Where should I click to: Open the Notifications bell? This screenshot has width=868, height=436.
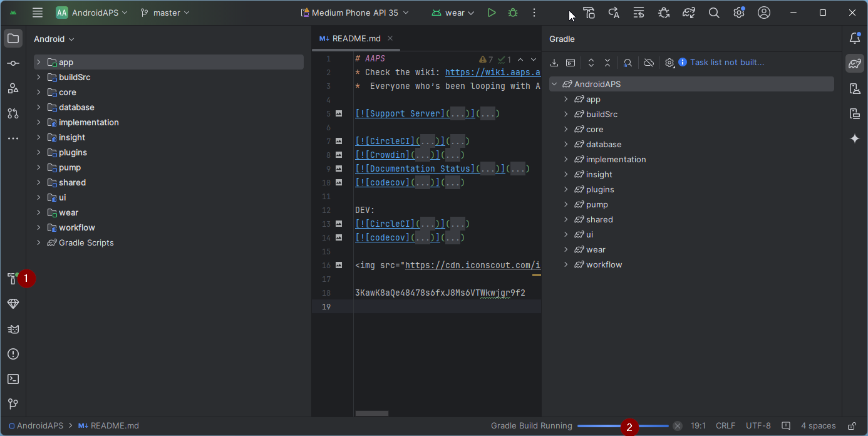(855, 38)
